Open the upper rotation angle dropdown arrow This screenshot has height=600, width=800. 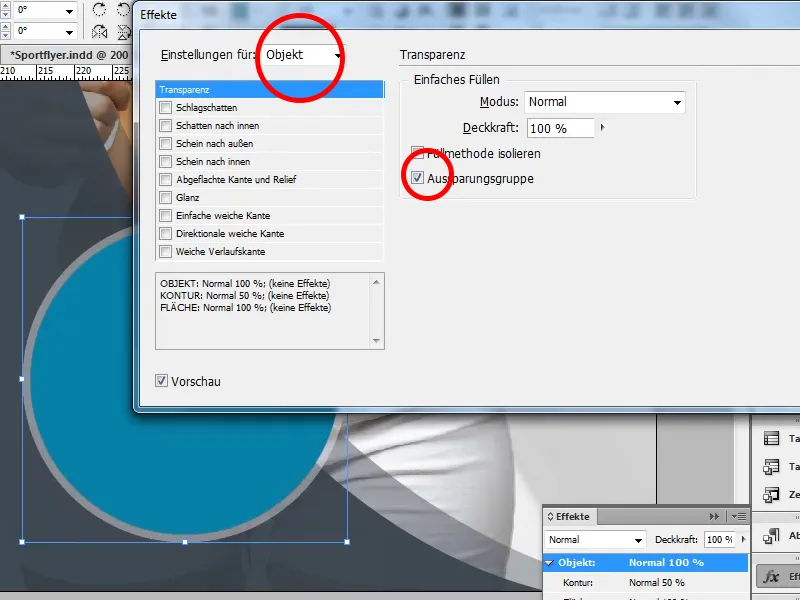(x=69, y=11)
